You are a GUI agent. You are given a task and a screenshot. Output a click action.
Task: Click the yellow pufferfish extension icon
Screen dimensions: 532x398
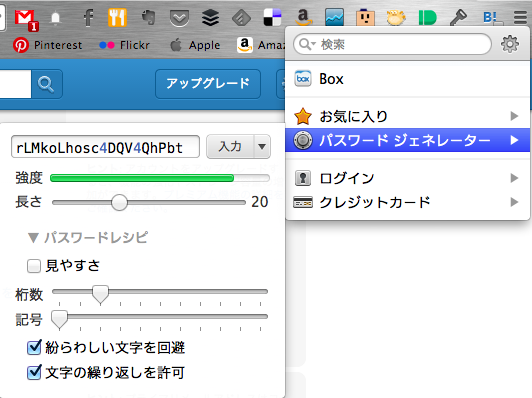tap(396, 18)
